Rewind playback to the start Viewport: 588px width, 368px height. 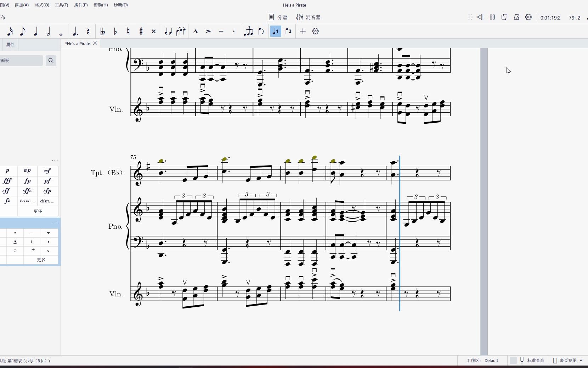click(x=480, y=17)
